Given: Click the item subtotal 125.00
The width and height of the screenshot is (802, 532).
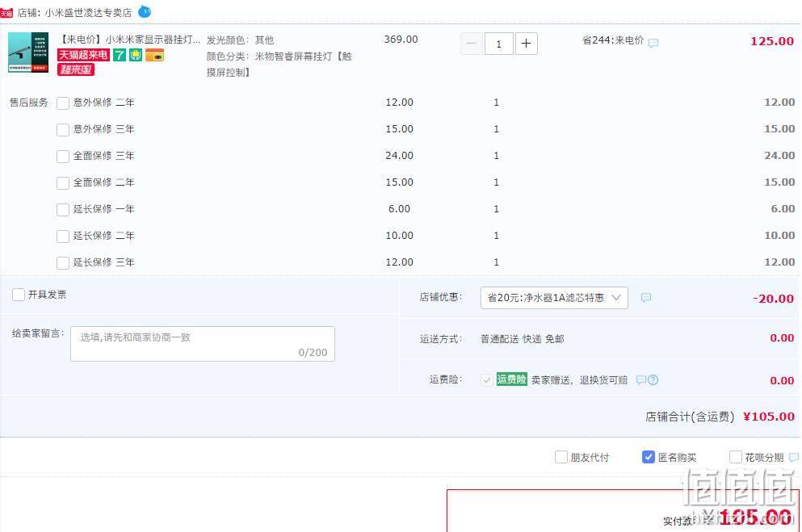Looking at the screenshot, I should click(772, 41).
